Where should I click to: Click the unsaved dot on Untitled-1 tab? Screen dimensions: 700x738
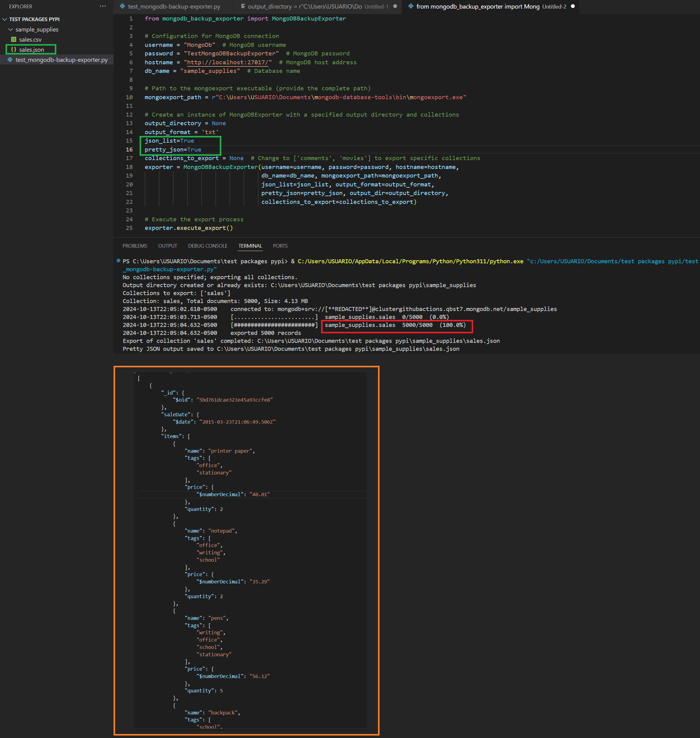[x=395, y=6]
